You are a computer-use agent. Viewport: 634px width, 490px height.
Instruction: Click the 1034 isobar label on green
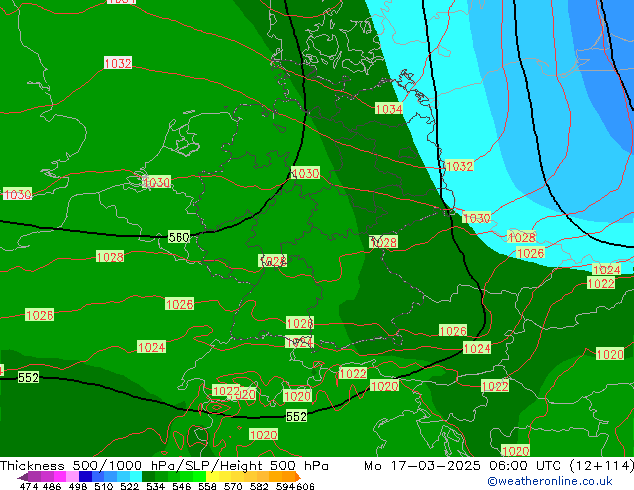pyautogui.click(x=389, y=108)
